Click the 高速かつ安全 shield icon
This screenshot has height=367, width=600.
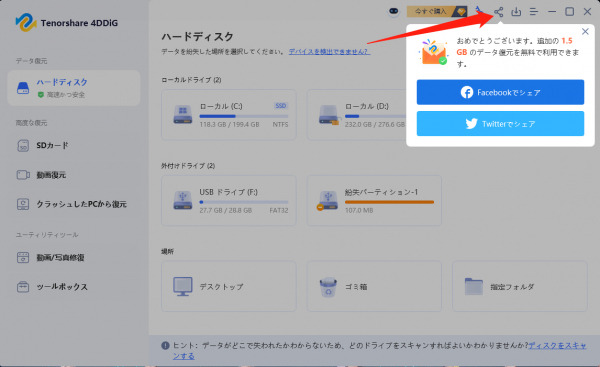click(41, 95)
